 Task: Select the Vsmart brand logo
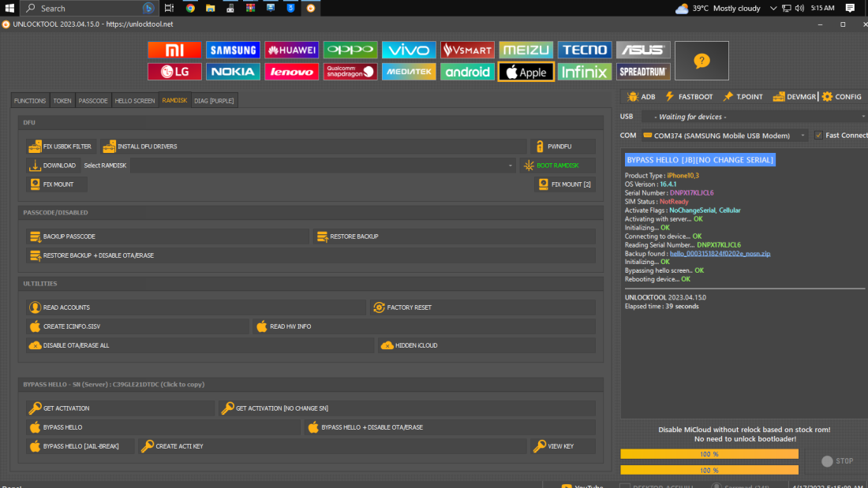[x=467, y=50]
